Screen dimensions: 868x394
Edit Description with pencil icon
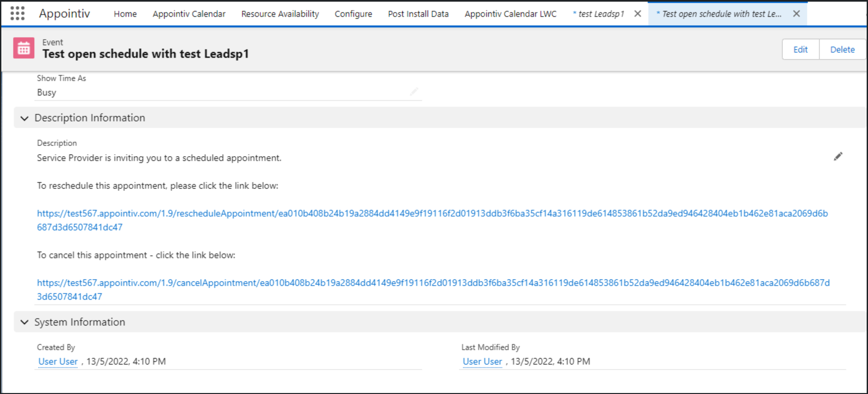838,157
